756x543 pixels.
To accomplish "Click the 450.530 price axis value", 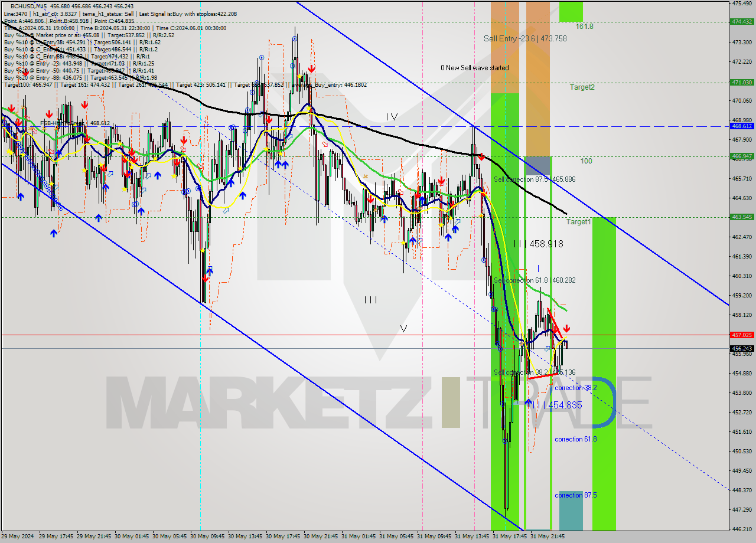I will coord(742,451).
